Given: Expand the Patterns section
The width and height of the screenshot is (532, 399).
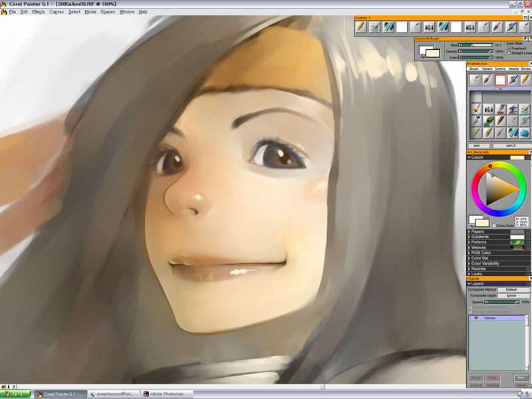Looking at the screenshot, I should (x=469, y=242).
